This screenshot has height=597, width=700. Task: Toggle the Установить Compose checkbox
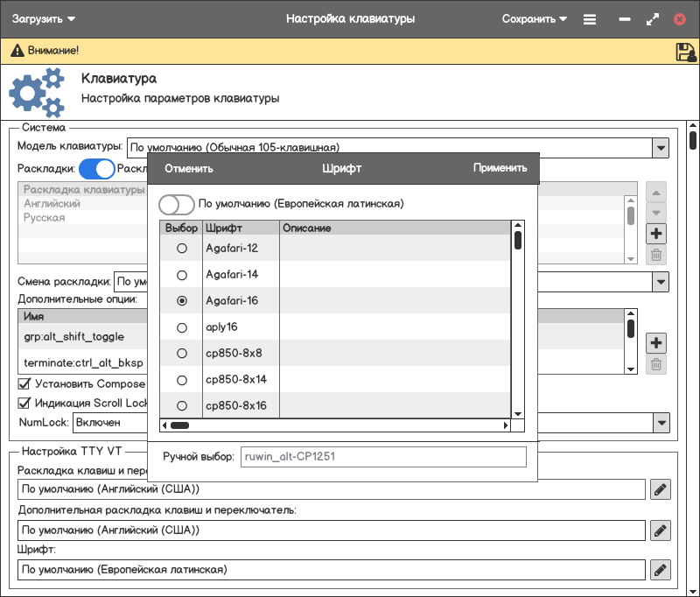(x=24, y=384)
